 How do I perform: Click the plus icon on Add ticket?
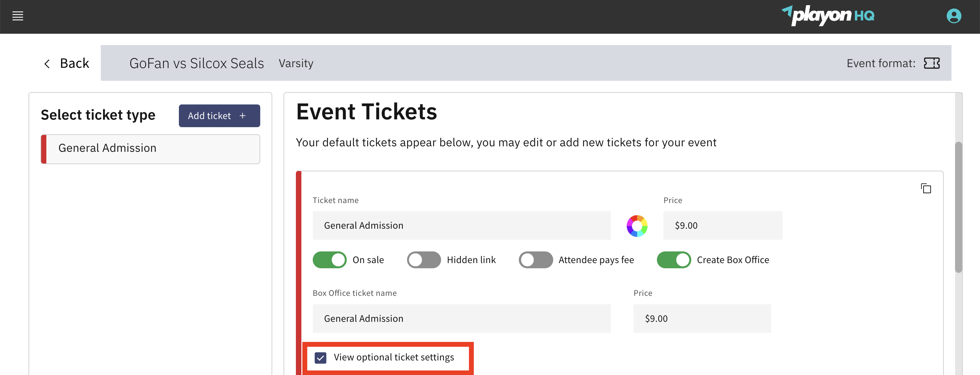242,116
